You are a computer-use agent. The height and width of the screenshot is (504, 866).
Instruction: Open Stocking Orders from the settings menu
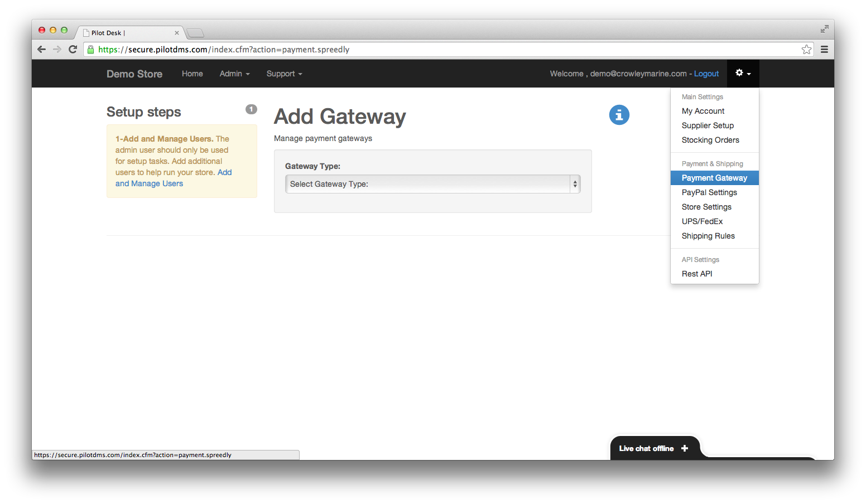coord(710,139)
